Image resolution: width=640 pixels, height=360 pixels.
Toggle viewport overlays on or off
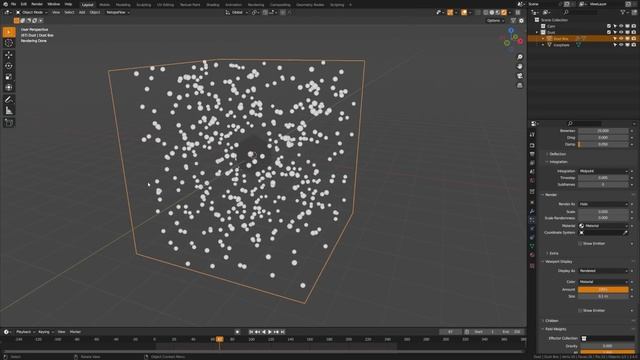464,12
